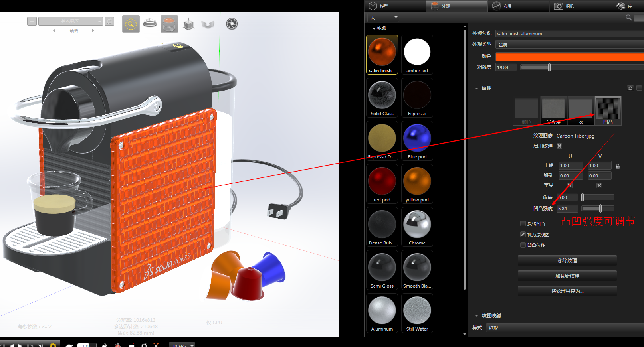This screenshot has height=347, width=644.
Task: Click the 移除纹理 button
Action: [567, 260]
